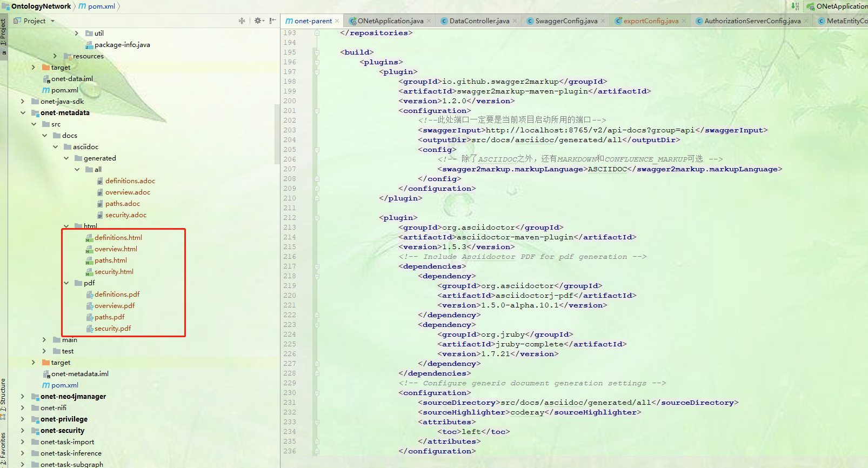Collapse the onet-metadata module
Viewport: 868px width, 468px height.
[23, 113]
